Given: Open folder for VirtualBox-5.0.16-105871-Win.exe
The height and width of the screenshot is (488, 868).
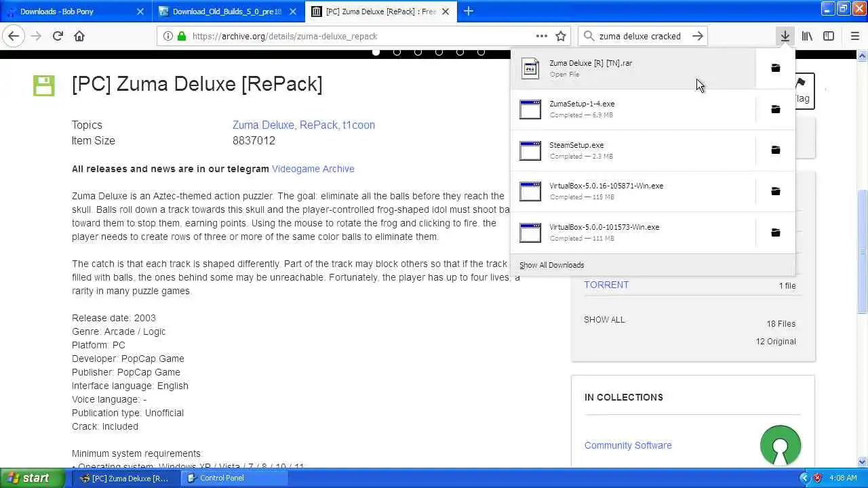Looking at the screenshot, I should (x=775, y=191).
